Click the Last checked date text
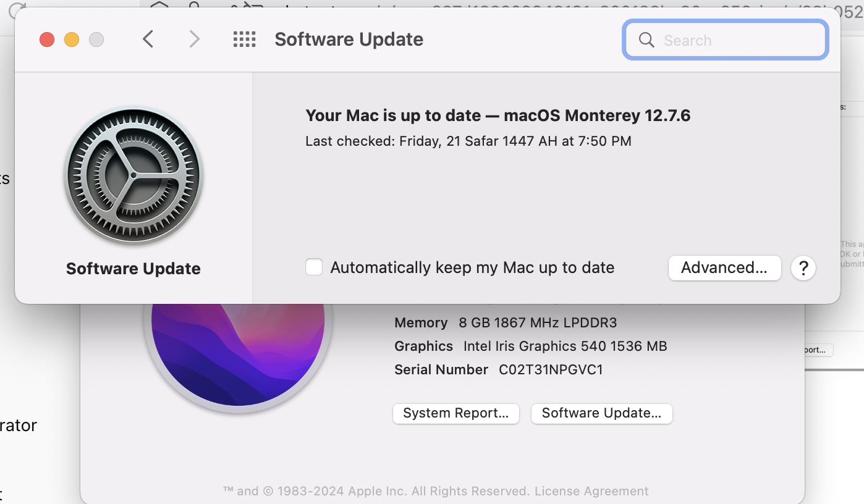The width and height of the screenshot is (864, 504). click(x=468, y=141)
